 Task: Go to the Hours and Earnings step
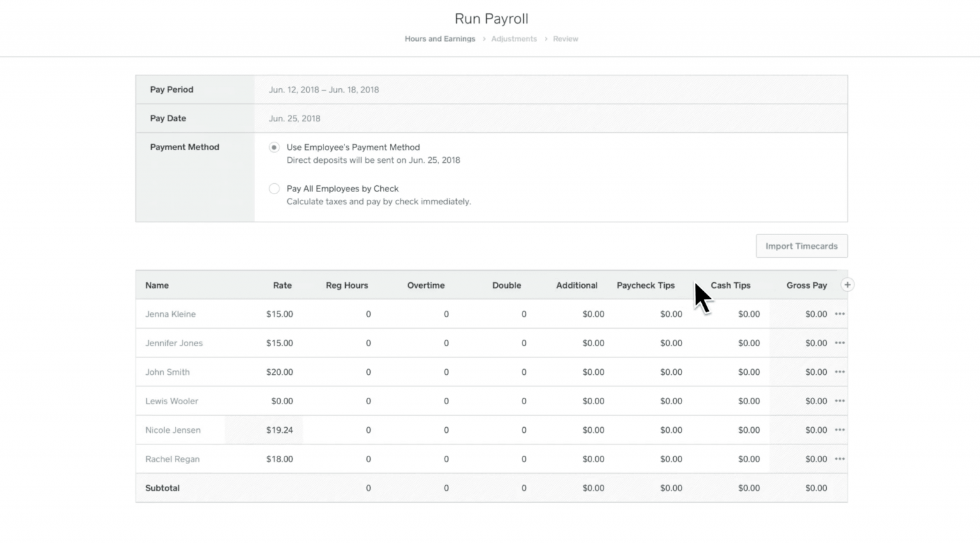440,38
